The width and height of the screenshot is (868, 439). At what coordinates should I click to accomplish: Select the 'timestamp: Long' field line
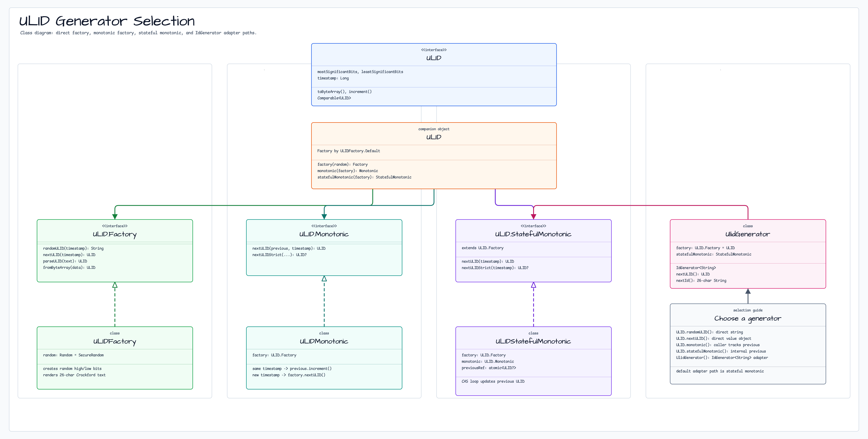tap(333, 78)
